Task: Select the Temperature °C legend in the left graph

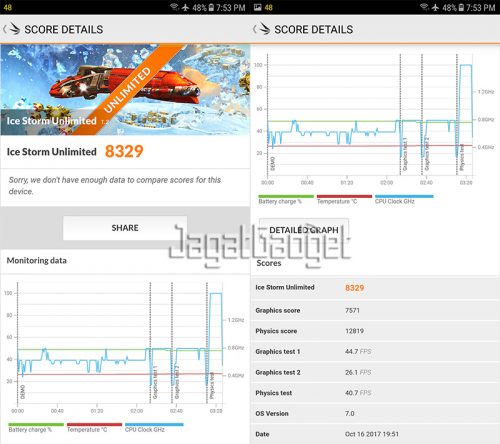Action: point(94,427)
